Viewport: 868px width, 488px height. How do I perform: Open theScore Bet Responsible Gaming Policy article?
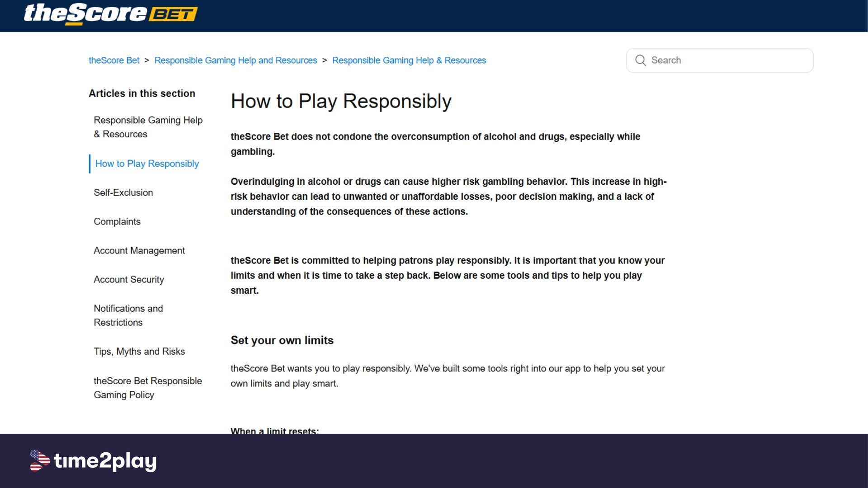tap(148, 388)
